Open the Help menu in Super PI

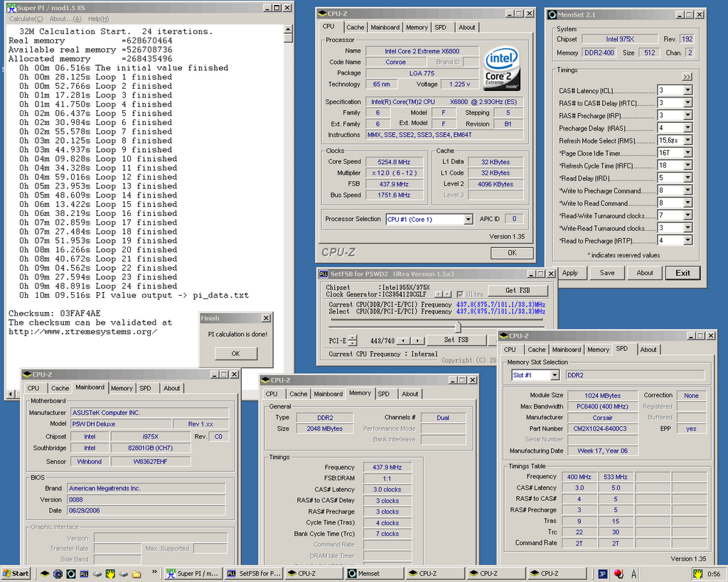tap(98, 19)
